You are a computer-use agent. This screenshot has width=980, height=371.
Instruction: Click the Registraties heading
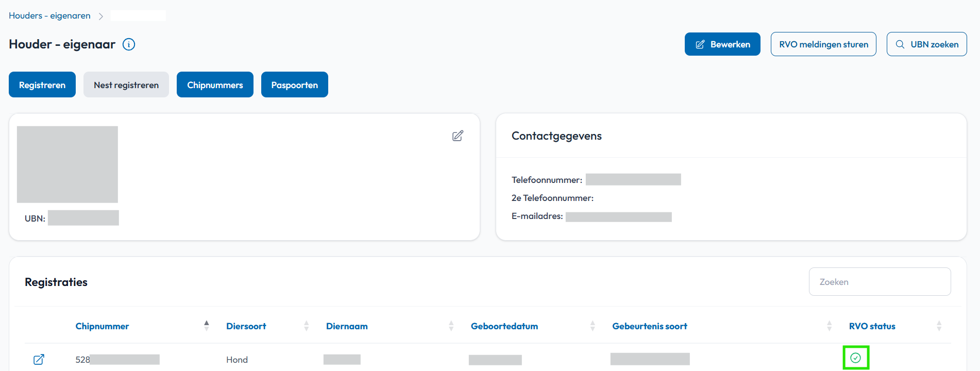click(56, 282)
